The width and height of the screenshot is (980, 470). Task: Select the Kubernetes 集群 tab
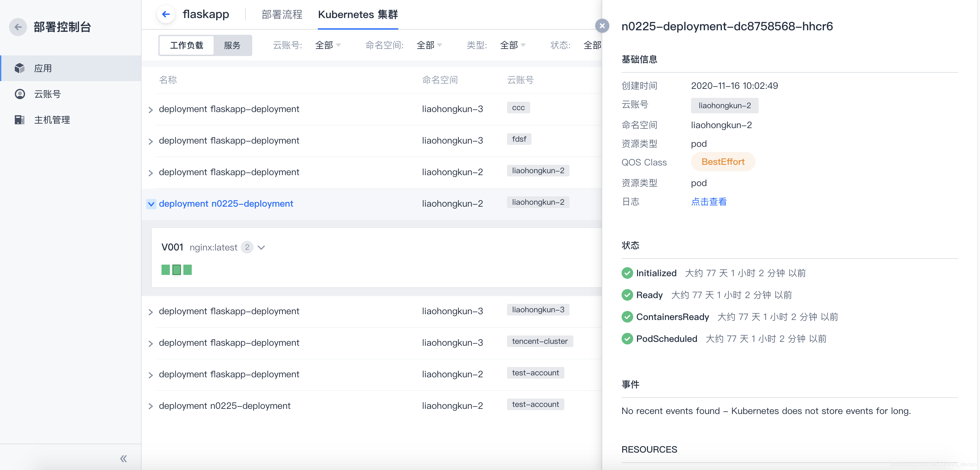(358, 14)
